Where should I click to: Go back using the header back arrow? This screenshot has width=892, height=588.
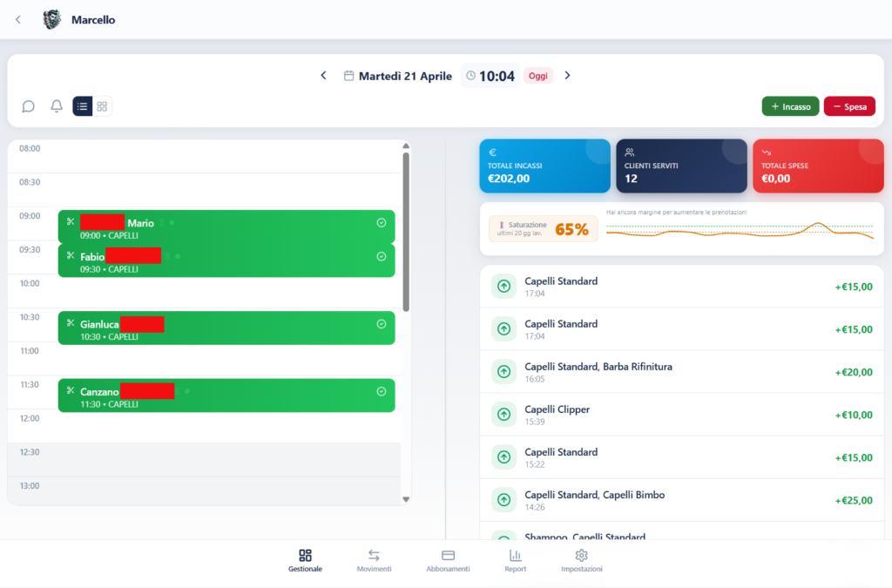(18, 20)
